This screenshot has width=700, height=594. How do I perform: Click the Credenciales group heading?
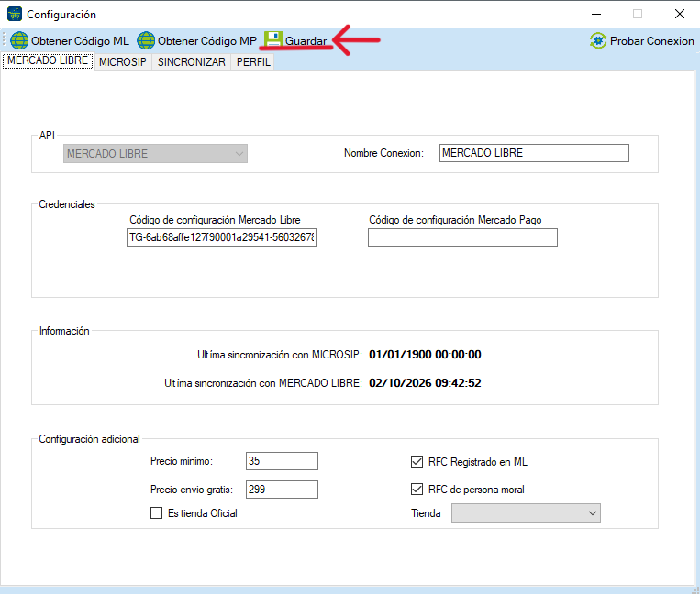(67, 204)
